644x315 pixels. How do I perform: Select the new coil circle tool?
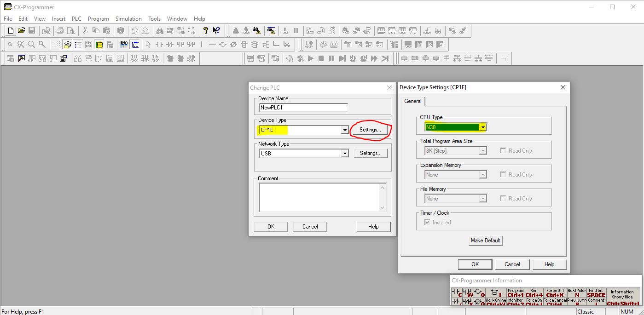coord(223,45)
